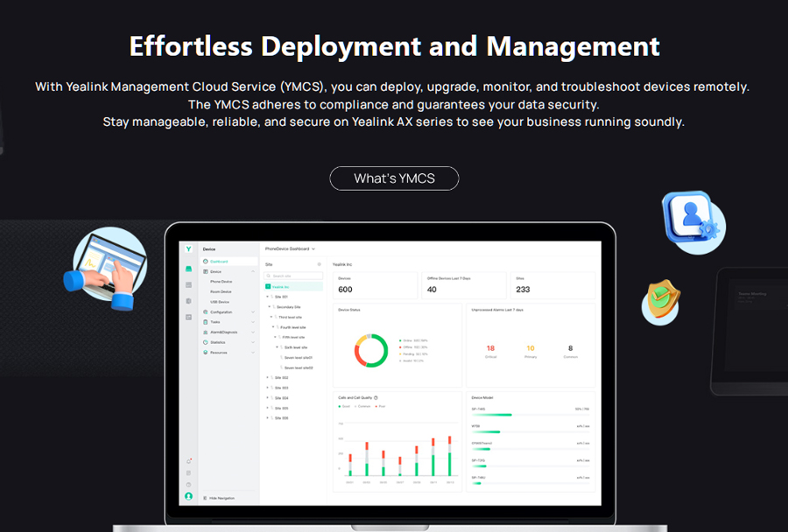Screen dimensions: 788x532
Task: Click the What's YMCS button
Action: [394, 178]
